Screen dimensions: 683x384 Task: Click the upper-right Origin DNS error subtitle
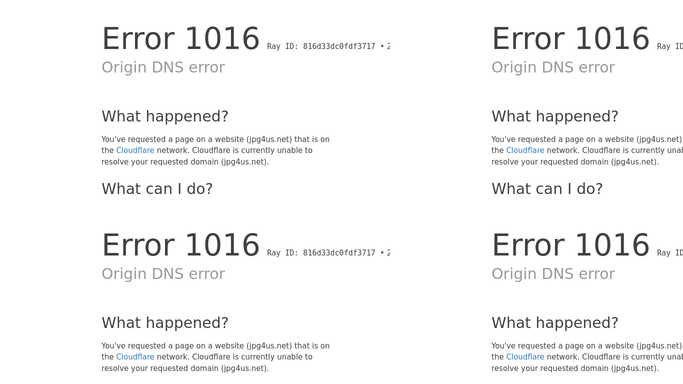(x=553, y=67)
